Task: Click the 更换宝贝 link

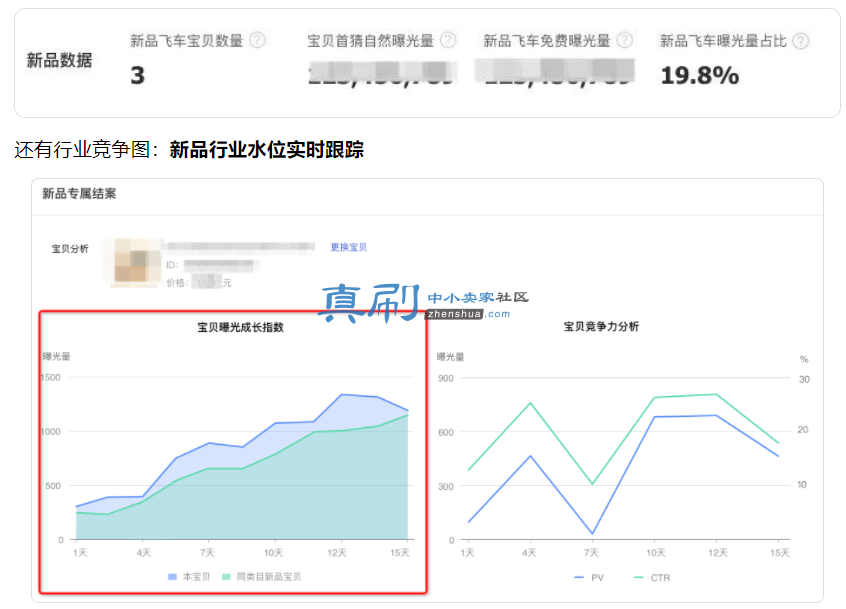Action: pyautogui.click(x=349, y=247)
